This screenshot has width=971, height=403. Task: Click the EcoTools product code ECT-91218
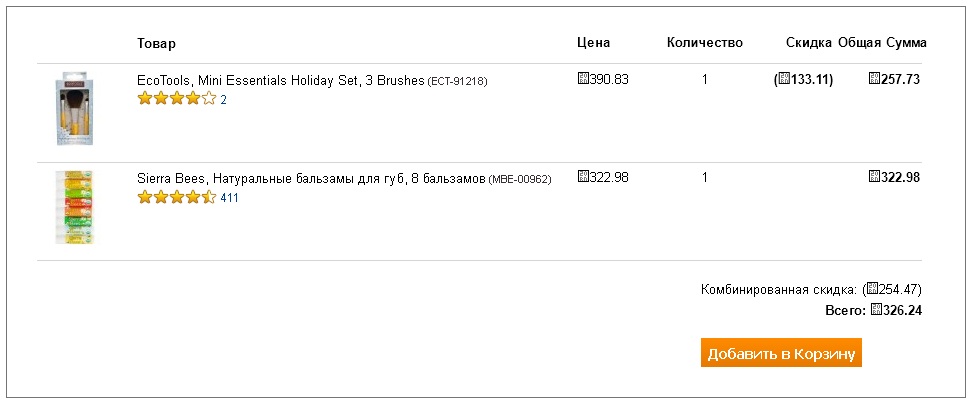pos(458,82)
